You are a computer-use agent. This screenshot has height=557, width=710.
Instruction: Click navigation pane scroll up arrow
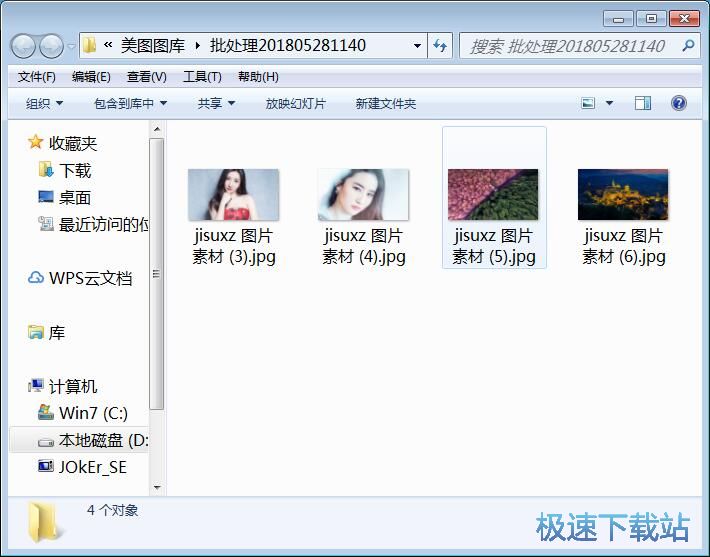(x=157, y=129)
